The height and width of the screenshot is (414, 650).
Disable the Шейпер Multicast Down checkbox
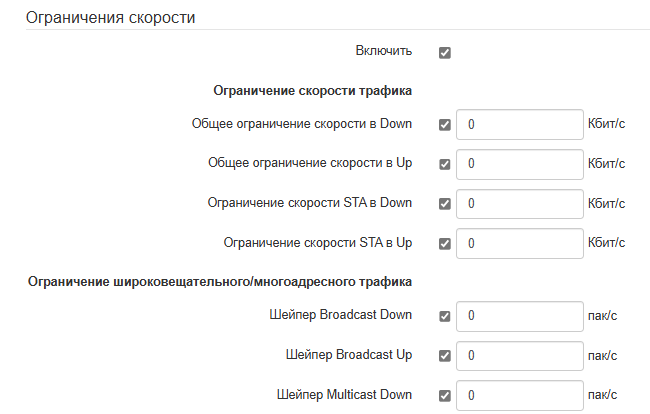click(x=445, y=395)
